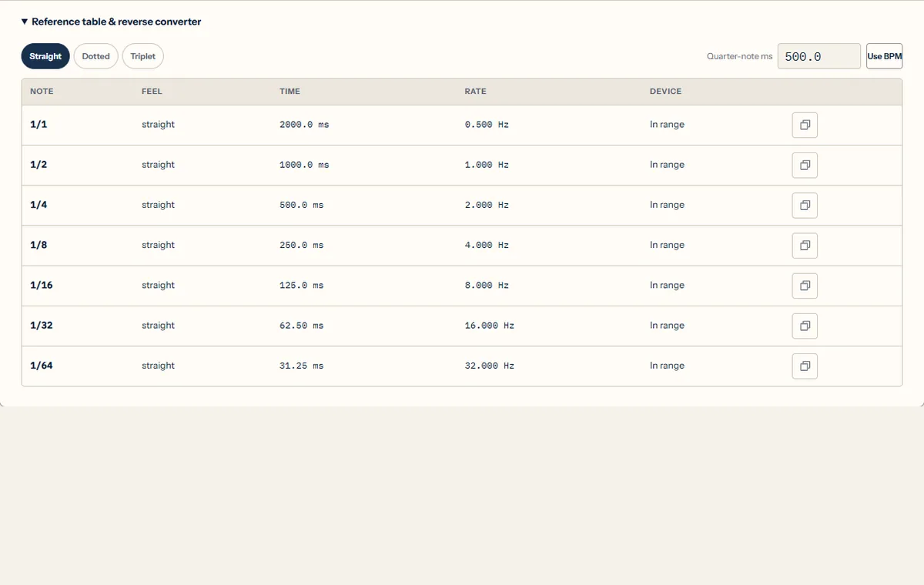Collapse the Reference table & reverse converter section
Image resolution: width=924 pixels, height=585 pixels.
(112, 22)
